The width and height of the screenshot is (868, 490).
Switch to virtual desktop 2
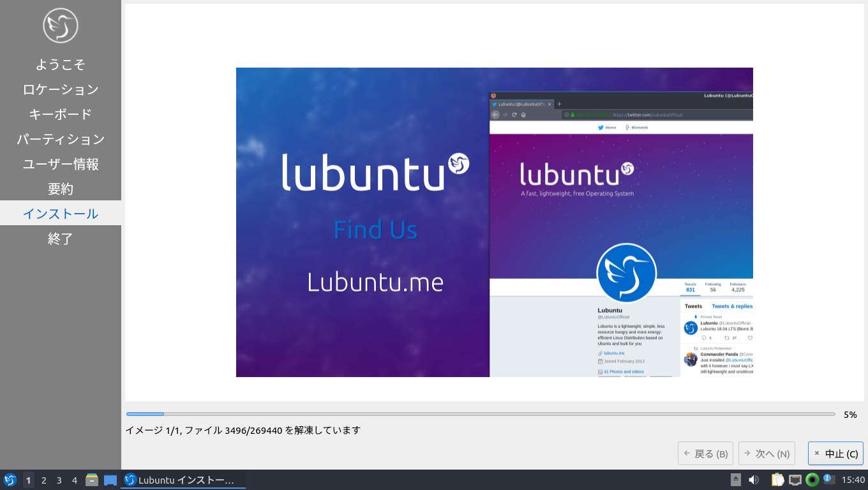tap(43, 480)
